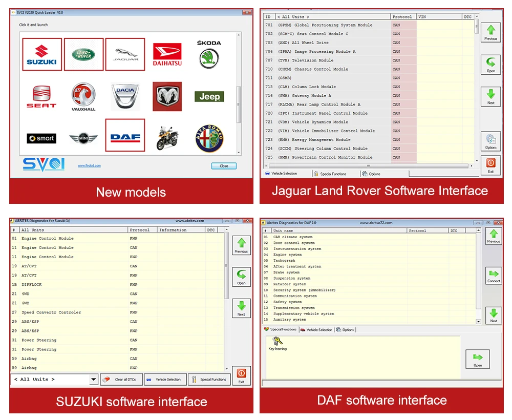Click Close in the Quick Loader window
The width and height of the screenshot is (512, 420).
224,166
